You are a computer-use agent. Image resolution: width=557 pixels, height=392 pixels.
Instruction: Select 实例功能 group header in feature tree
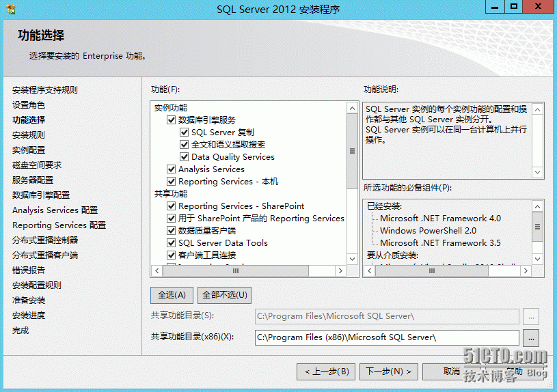coord(171,108)
